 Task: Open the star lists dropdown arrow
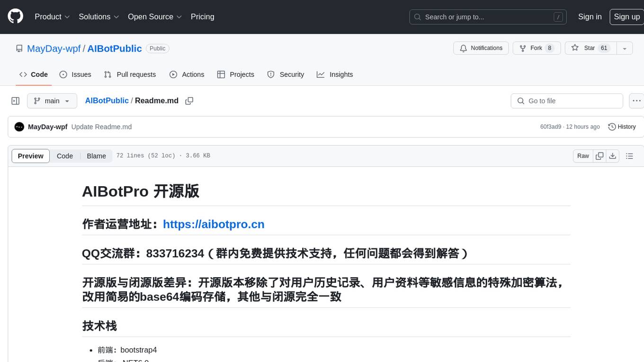tap(625, 48)
